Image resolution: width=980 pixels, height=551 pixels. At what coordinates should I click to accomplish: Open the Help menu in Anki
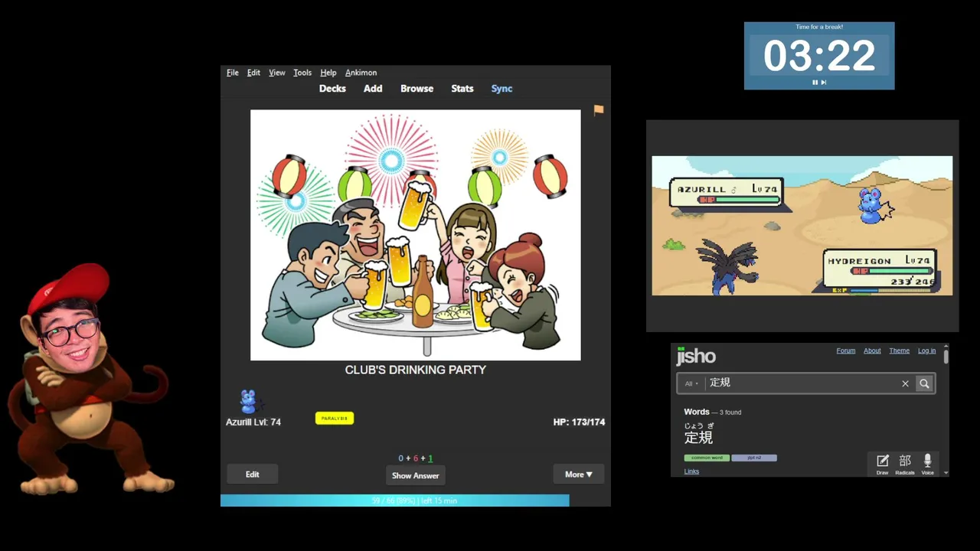[x=328, y=73]
